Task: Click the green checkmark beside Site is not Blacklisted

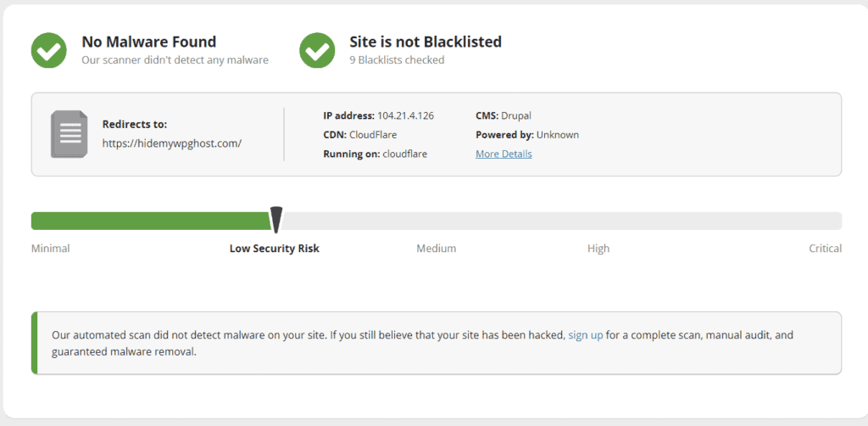Action: point(317,51)
